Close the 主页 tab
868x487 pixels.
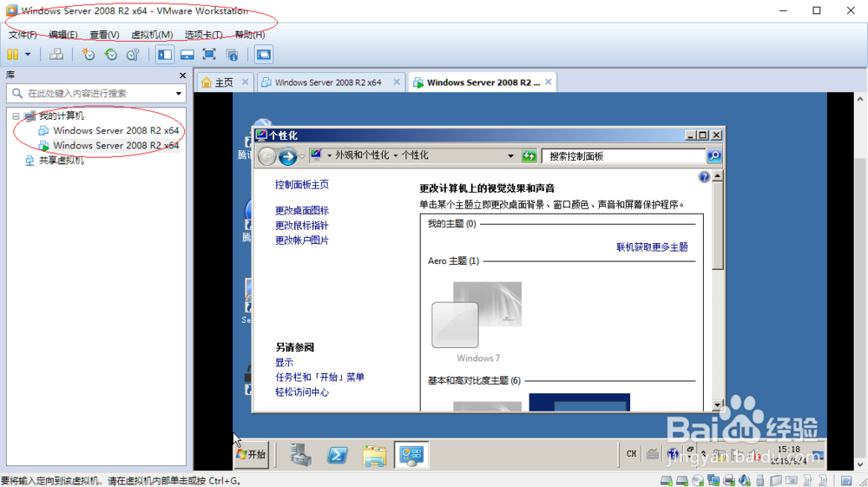[x=245, y=82]
